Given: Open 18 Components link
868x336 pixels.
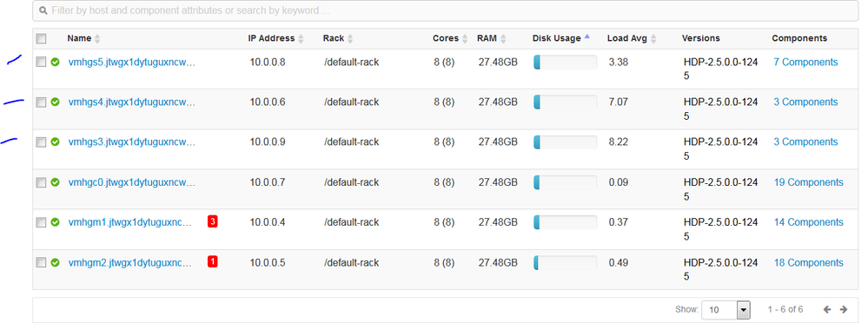Looking at the screenshot, I should tap(808, 262).
